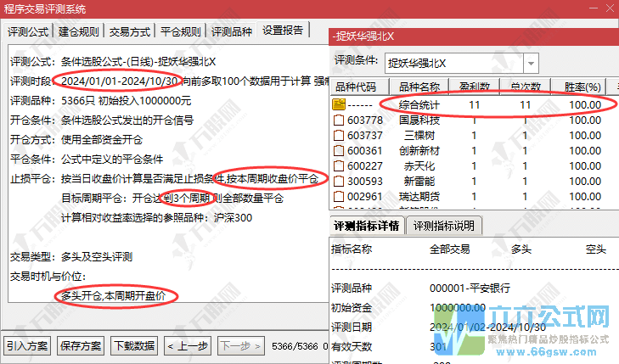
Task: Switch to 评测指标详情 tab
Action: 367,226
